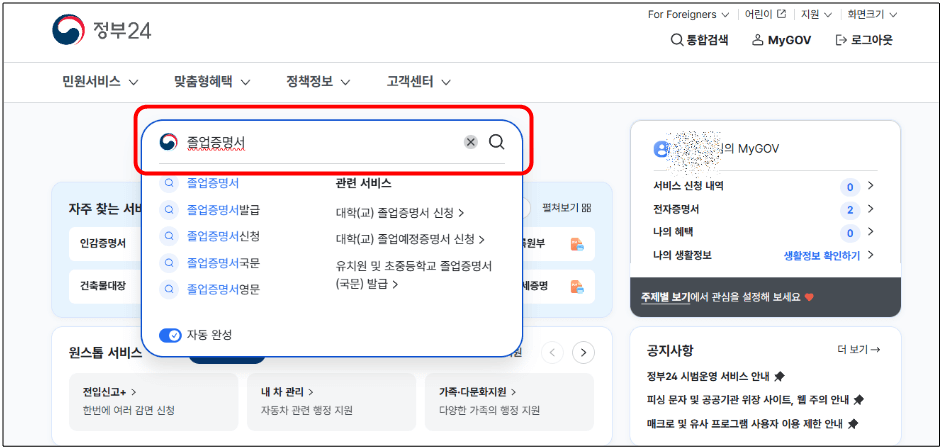Screen dimensions: 941x448
Task: Click the 전자증명서 count badge 2
Action: [x=850, y=211]
